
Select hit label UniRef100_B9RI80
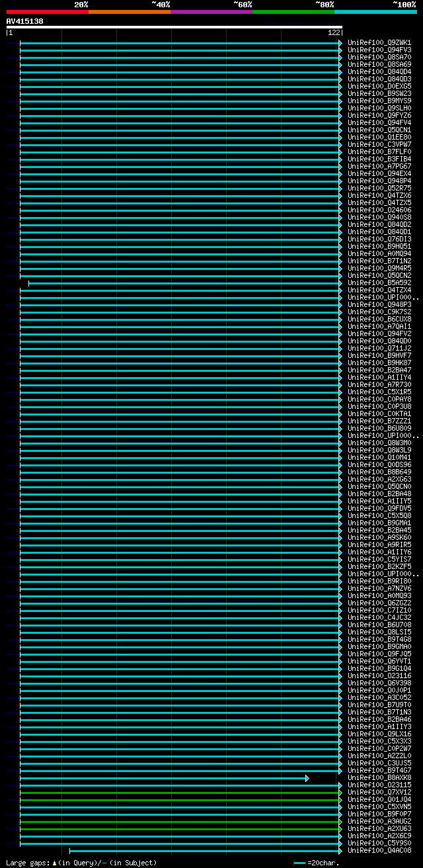point(379,582)
